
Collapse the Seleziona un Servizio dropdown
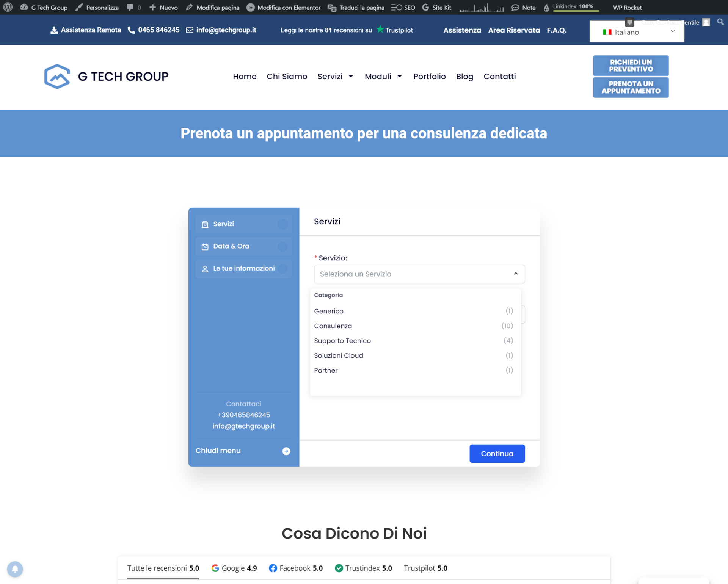click(x=515, y=274)
